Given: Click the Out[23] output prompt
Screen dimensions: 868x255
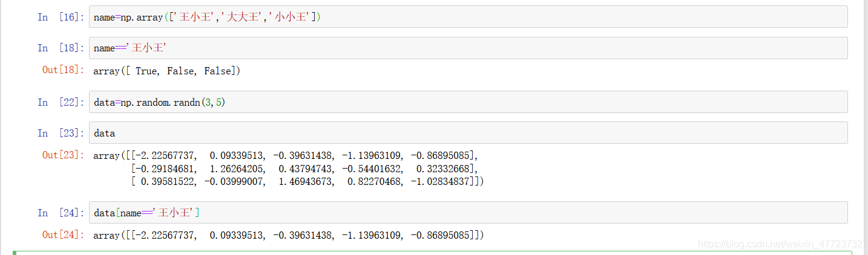Looking at the screenshot, I should point(63,155).
